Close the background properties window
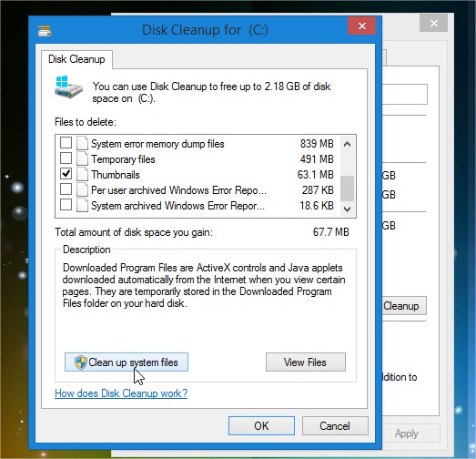The height and width of the screenshot is (459, 476). [x=434, y=23]
